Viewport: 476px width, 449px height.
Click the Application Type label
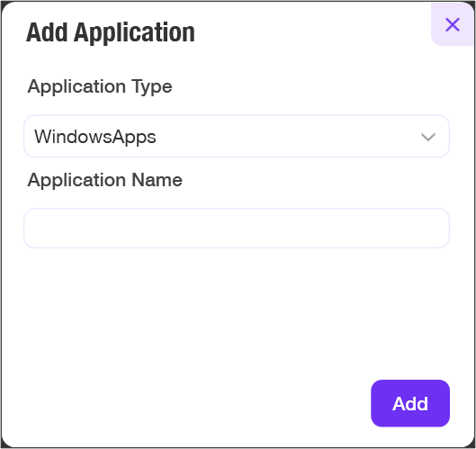coord(100,86)
